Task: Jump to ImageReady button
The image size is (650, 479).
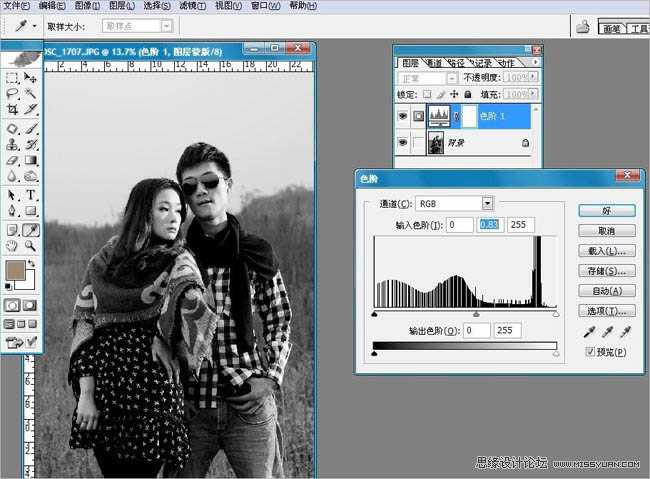Action: [x=14, y=343]
